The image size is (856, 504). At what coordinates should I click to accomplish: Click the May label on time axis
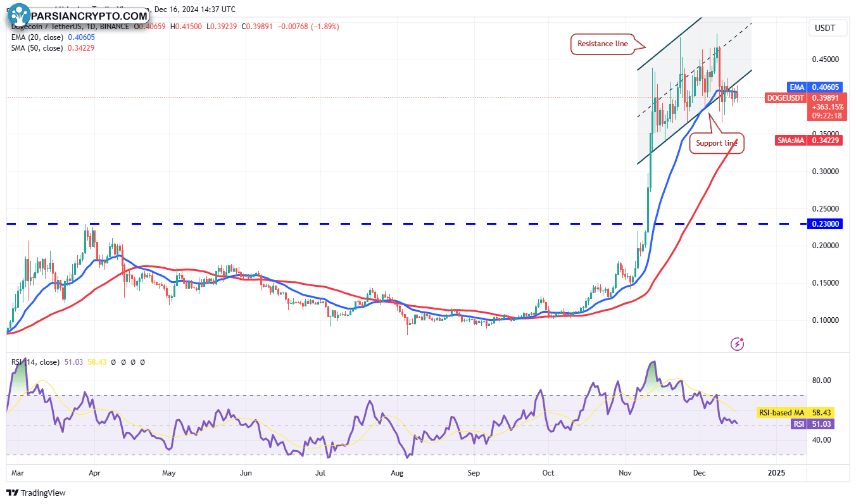[x=168, y=473]
